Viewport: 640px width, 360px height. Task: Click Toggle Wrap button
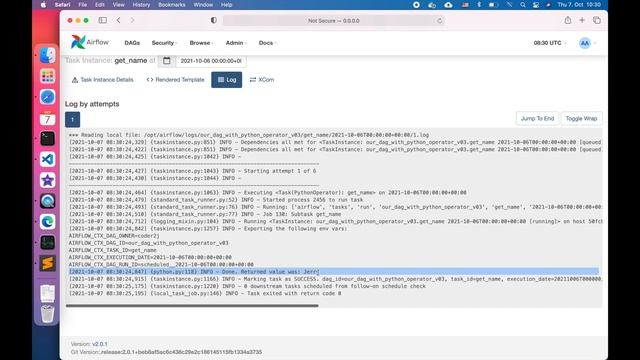pyautogui.click(x=581, y=118)
